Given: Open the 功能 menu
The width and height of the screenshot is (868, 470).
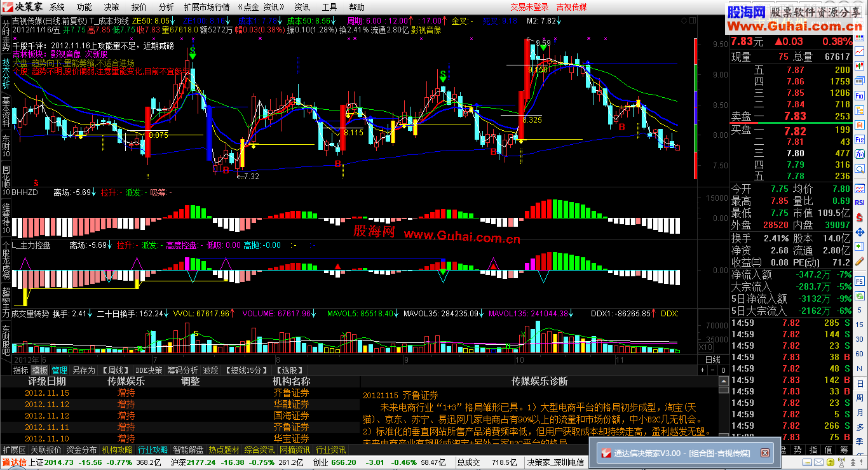Looking at the screenshot, I should point(84,7).
